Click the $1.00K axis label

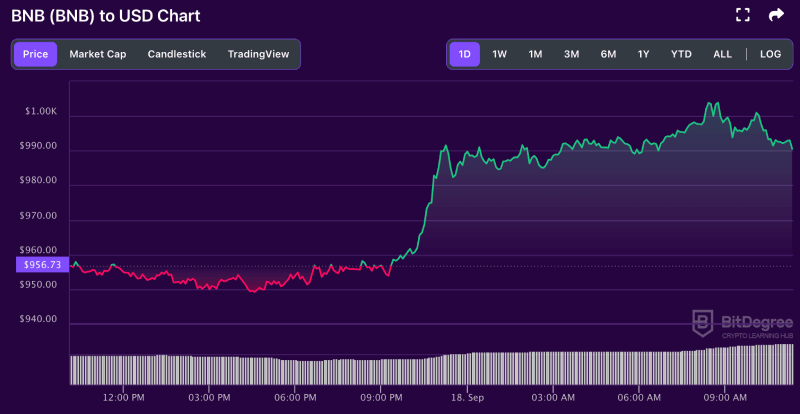[41, 111]
